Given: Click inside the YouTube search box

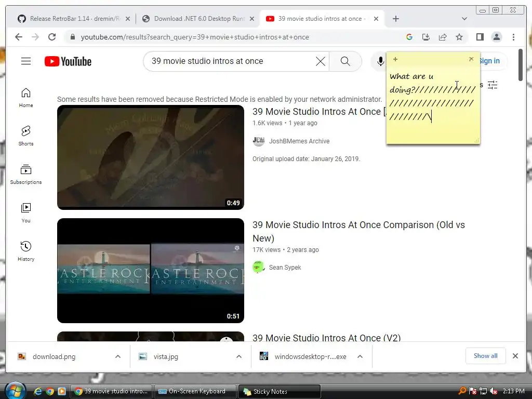Looking at the screenshot, I should [231, 61].
